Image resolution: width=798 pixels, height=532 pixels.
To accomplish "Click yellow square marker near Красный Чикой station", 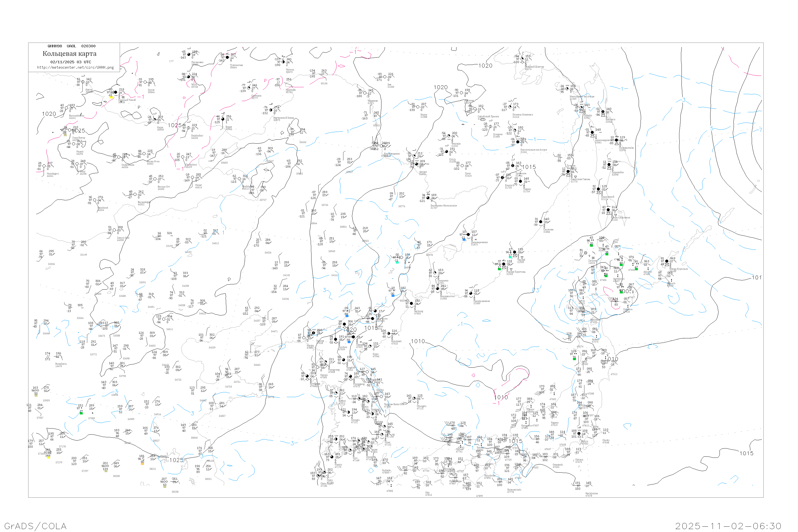I will [x=111, y=97].
